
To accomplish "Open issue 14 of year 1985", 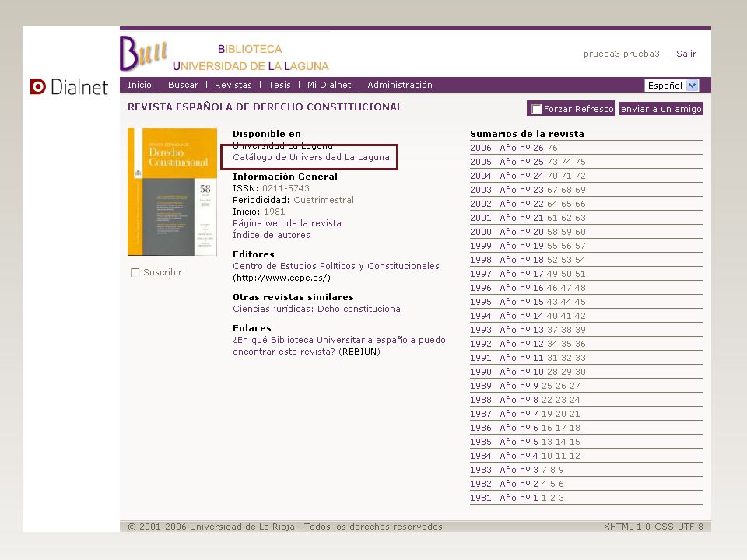I will [x=561, y=442].
